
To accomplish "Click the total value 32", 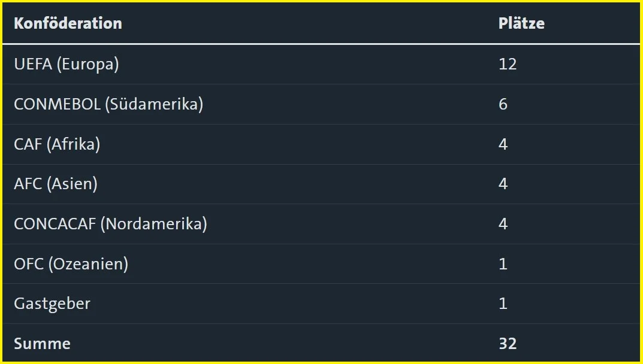I will (x=508, y=344).
